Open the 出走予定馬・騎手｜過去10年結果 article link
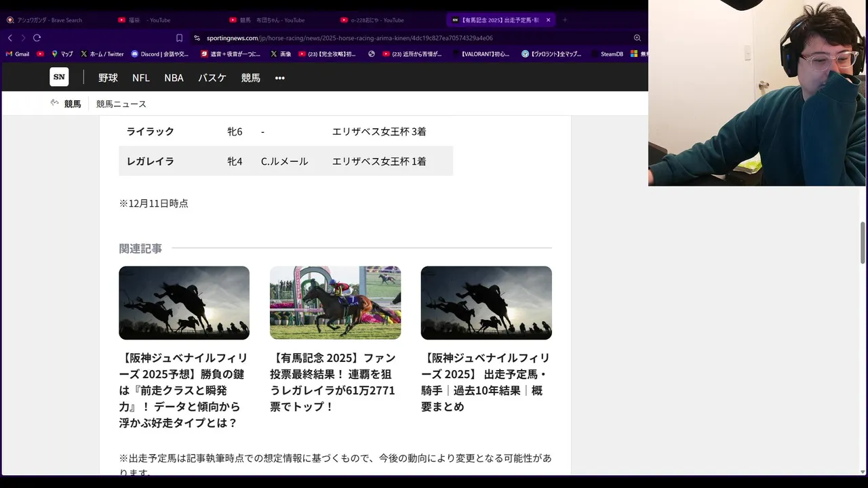The width and height of the screenshot is (868, 488). [x=486, y=382]
